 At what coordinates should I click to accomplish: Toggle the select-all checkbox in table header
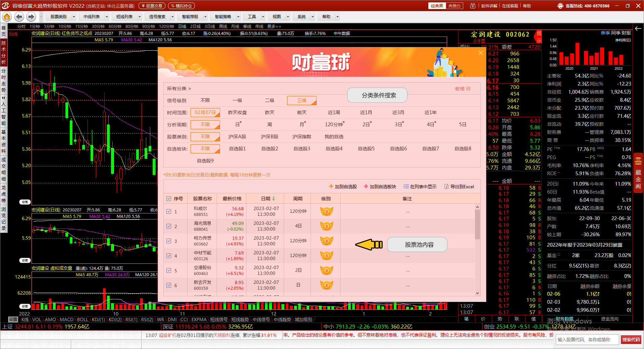point(169,199)
